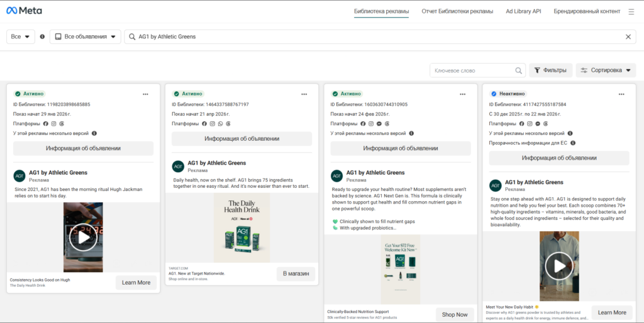Viewport: 644px width, 323px height.
Task: View ad details for ad 1603630744310905
Action: (x=401, y=148)
